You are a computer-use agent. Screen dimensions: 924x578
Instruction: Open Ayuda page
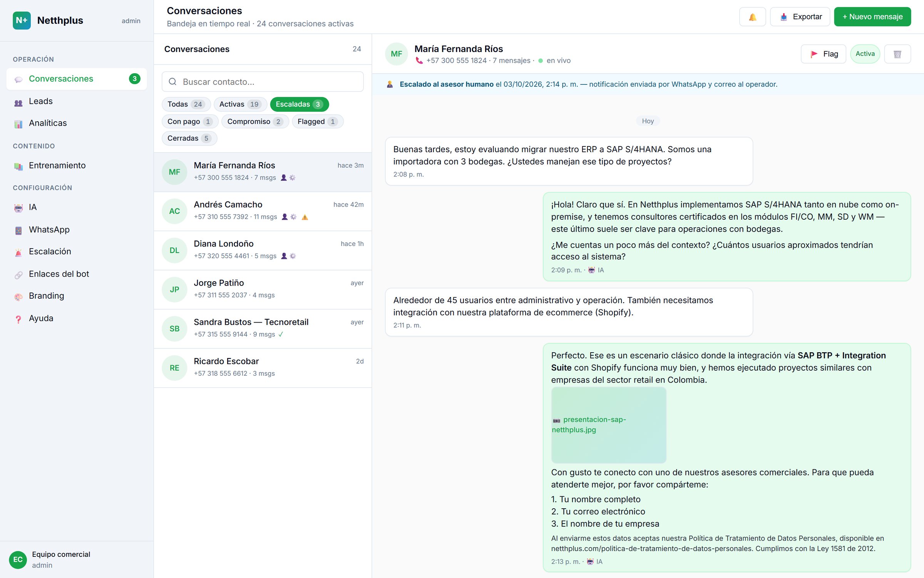coord(77,318)
